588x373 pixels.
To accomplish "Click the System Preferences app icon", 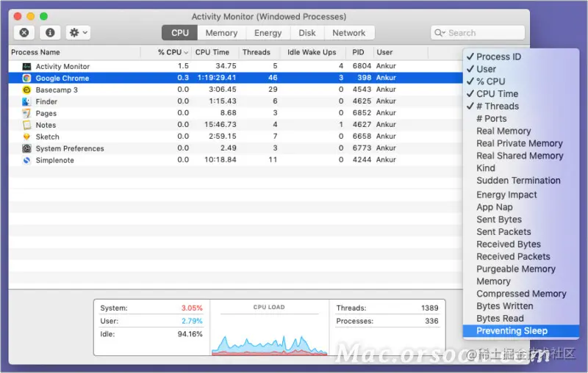I will tap(26, 148).
